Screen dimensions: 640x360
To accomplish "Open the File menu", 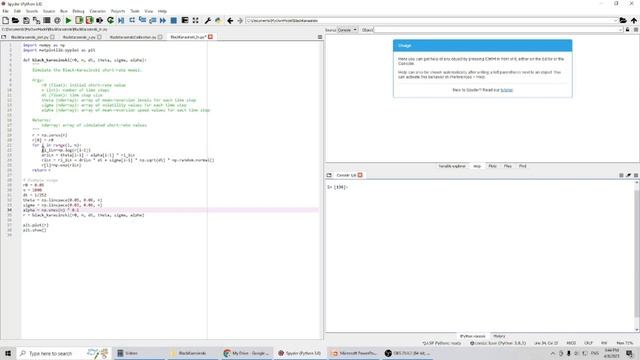I will (x=5, y=11).
